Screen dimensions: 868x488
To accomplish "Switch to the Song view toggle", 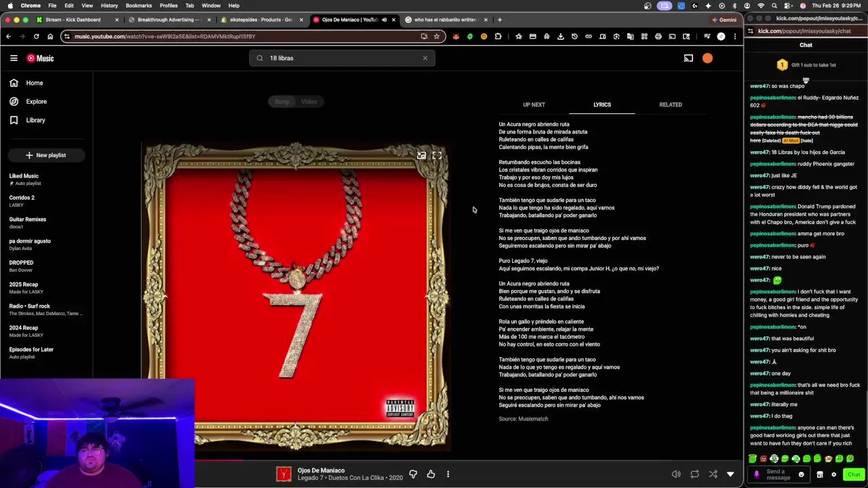I will click(281, 102).
